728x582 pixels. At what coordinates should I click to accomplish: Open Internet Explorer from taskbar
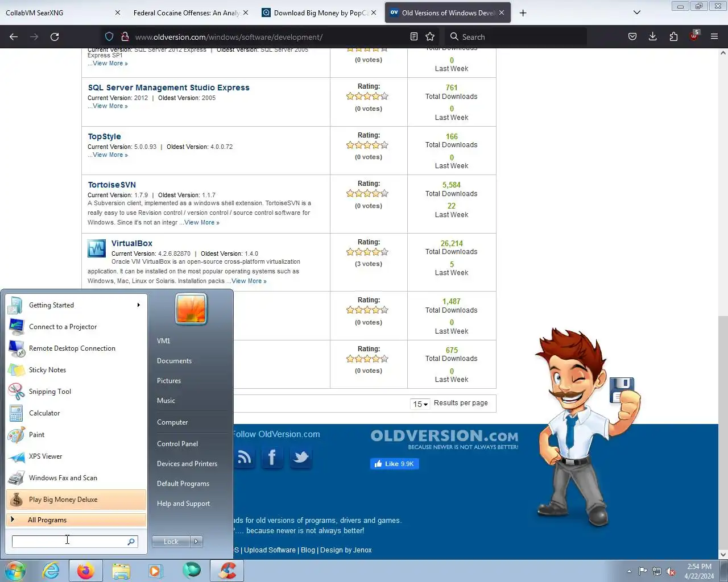[51, 571]
